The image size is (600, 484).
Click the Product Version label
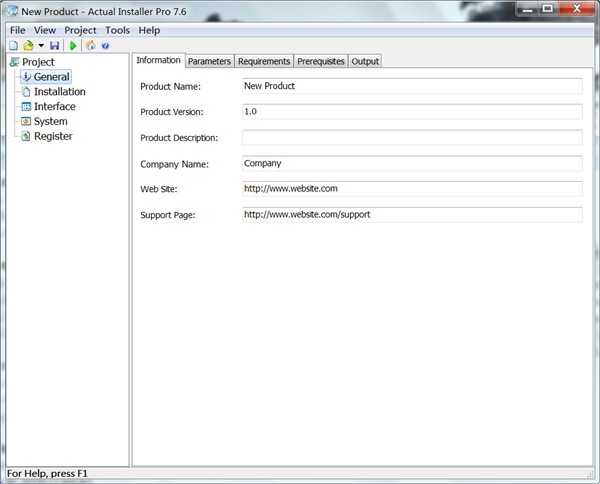172,112
